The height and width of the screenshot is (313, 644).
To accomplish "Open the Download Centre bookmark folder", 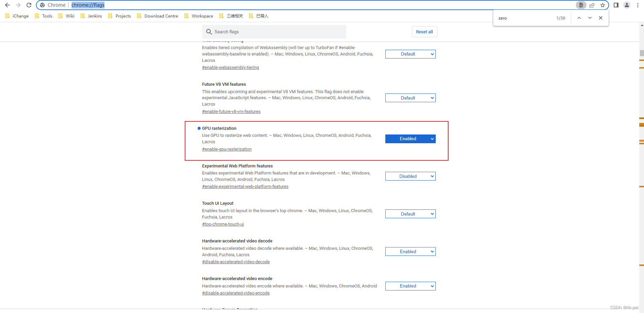I will pos(157,16).
